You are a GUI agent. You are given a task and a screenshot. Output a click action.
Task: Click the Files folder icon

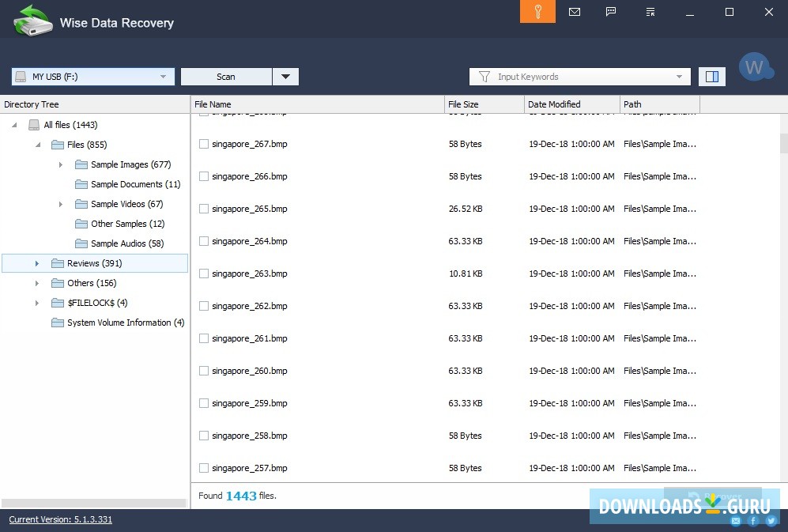57,145
